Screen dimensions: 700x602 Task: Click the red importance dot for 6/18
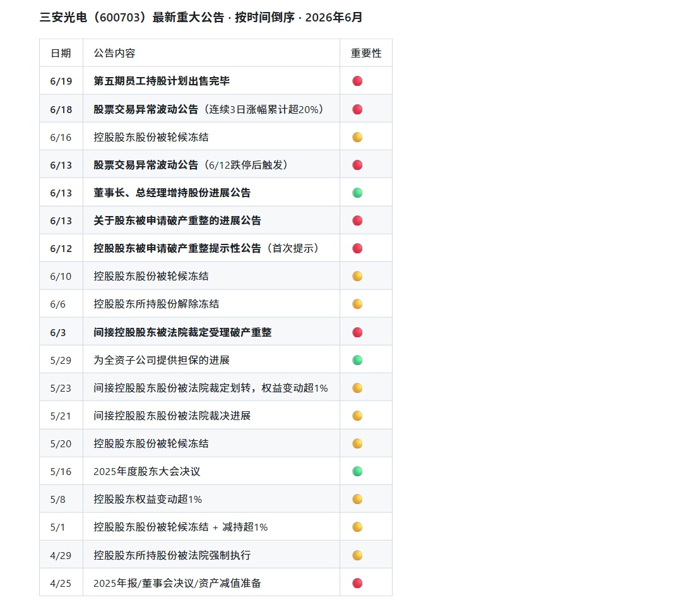(357, 109)
